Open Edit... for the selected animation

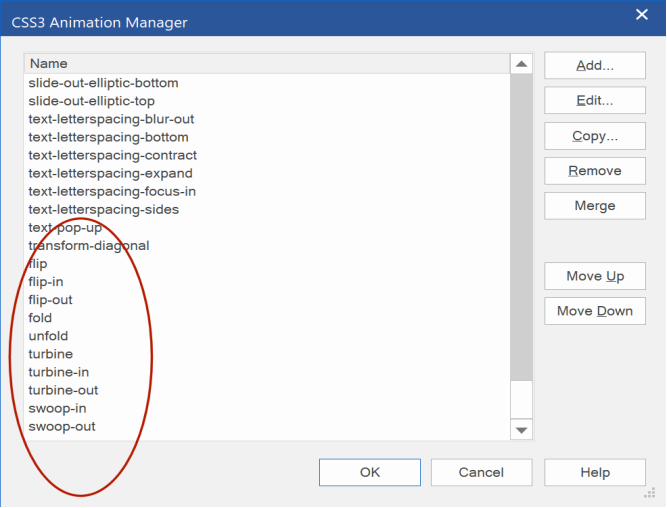[x=595, y=100]
